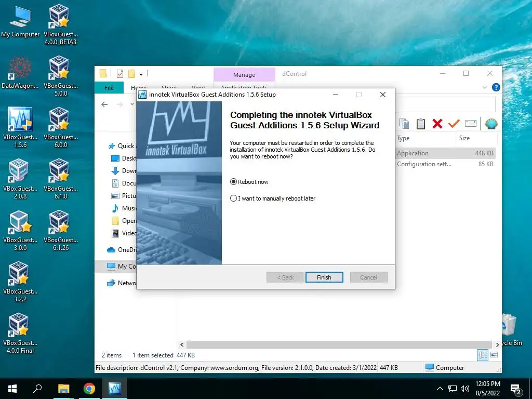Open VBoxGuest 6.1.0 desktop shortcut
This screenshot has width=532, height=399.
point(60,179)
